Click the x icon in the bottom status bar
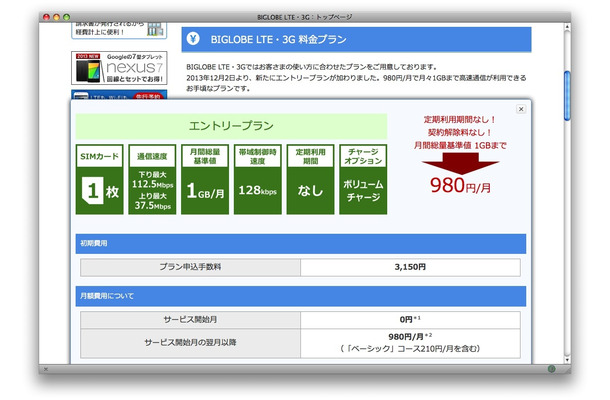The image size is (610, 400). click(46, 369)
